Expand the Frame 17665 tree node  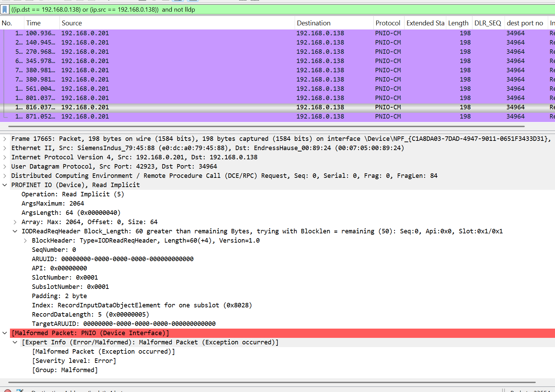5,139
